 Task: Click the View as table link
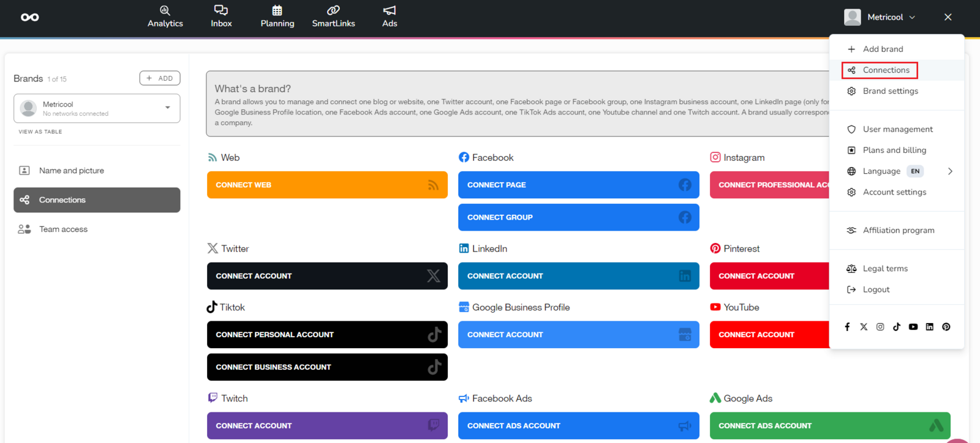point(40,132)
